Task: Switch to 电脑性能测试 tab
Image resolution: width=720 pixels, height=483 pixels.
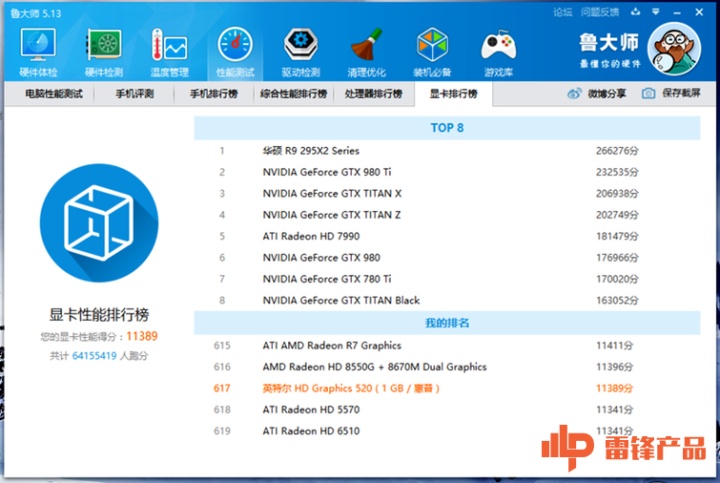Action: (x=54, y=94)
